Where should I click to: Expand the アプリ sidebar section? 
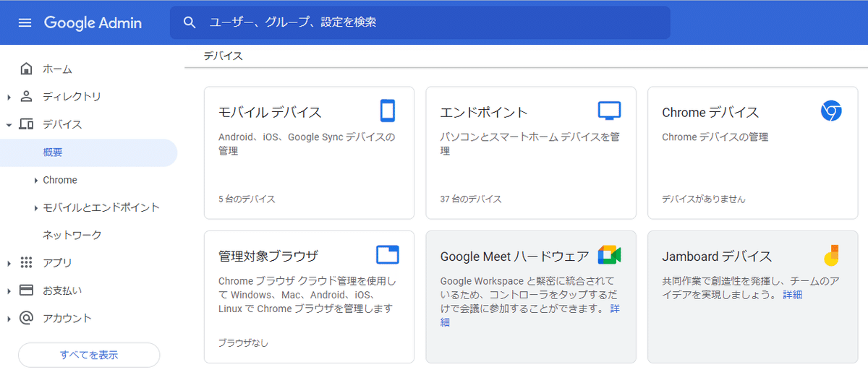tap(9, 263)
